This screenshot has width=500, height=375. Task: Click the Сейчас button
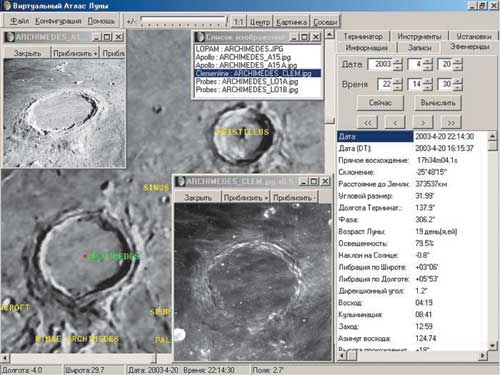click(x=380, y=103)
